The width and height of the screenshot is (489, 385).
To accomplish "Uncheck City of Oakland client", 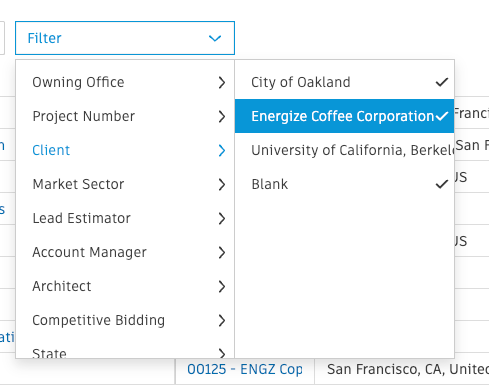I will coord(344,82).
